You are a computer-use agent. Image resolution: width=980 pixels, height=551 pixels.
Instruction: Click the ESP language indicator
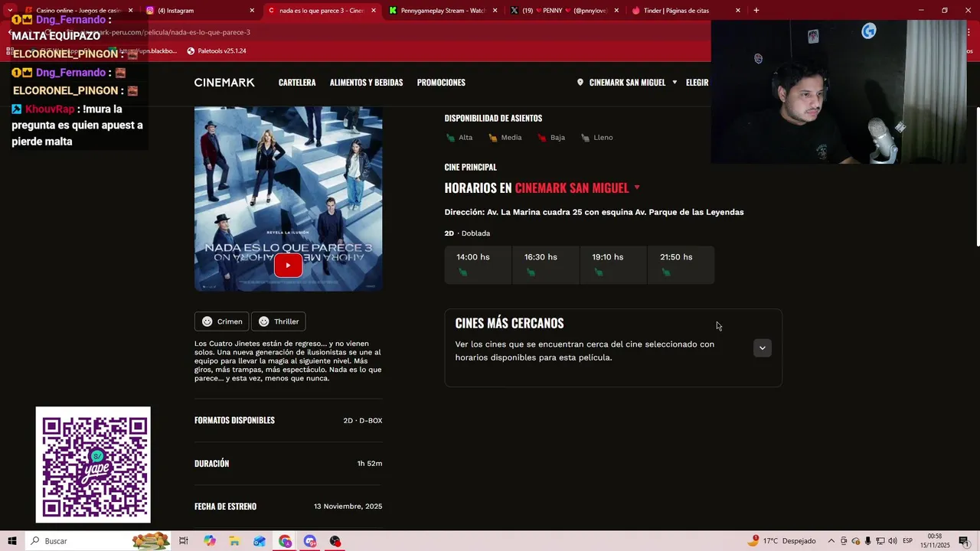pos(908,541)
